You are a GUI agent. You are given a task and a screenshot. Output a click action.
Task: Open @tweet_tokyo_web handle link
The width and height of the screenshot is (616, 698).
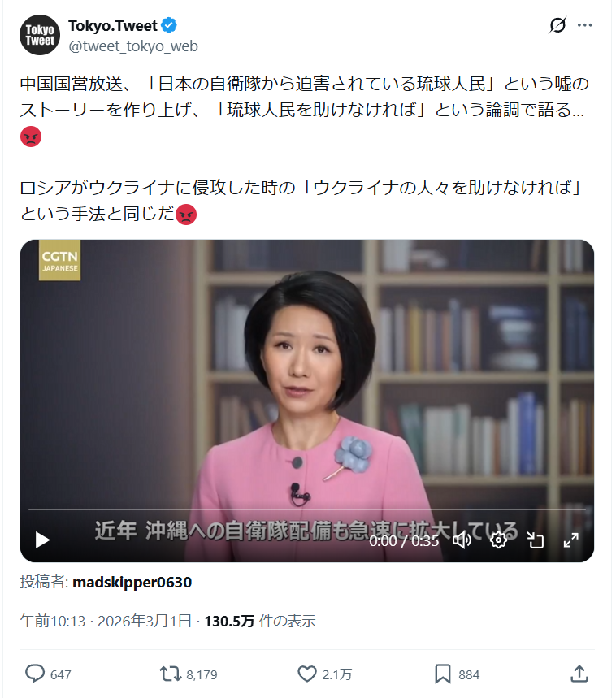pyautogui.click(x=133, y=46)
